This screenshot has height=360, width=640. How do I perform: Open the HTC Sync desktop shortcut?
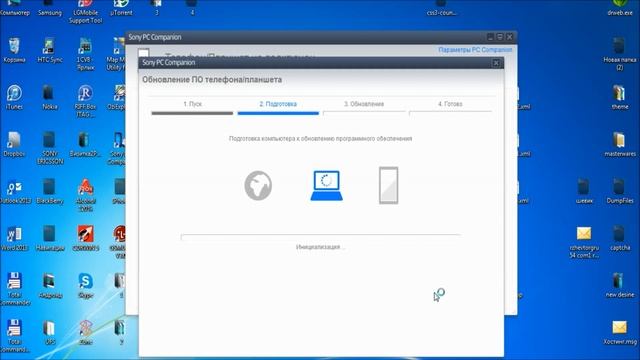coord(50,50)
